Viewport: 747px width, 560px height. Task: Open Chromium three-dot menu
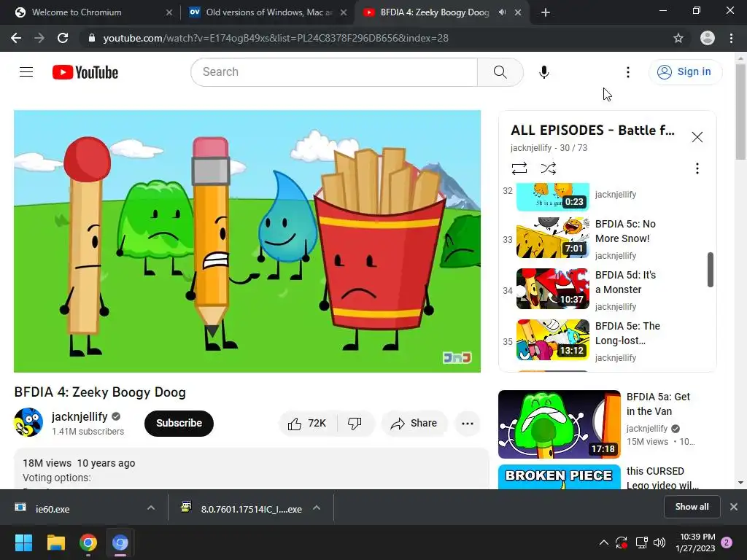(731, 38)
